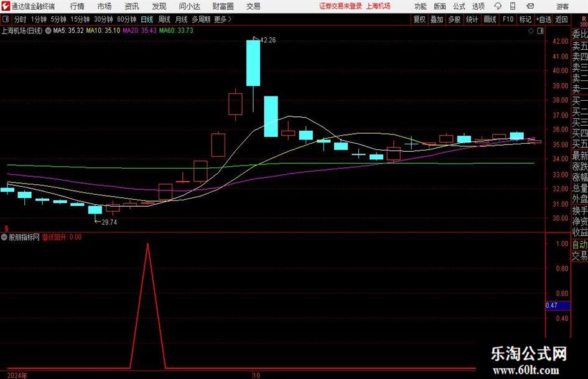The height and width of the screenshot is (379, 588).
Task: Switch to 周线 weekly period
Action: coord(164,19)
